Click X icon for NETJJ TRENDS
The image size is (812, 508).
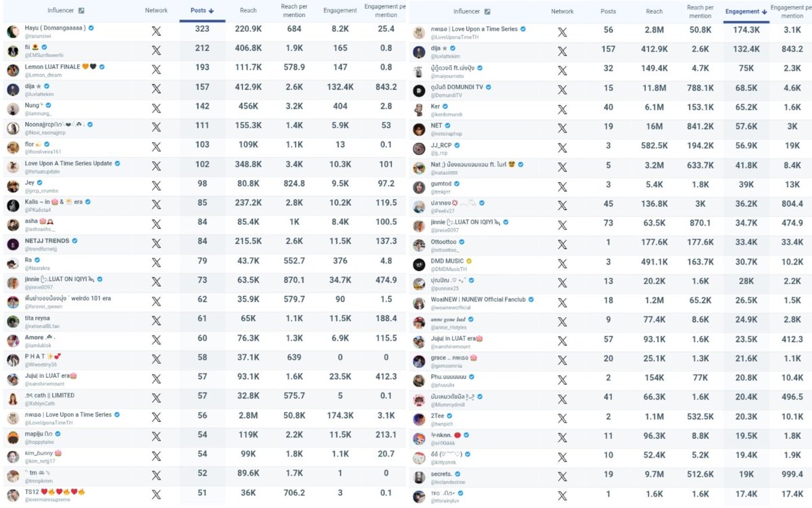(156, 243)
